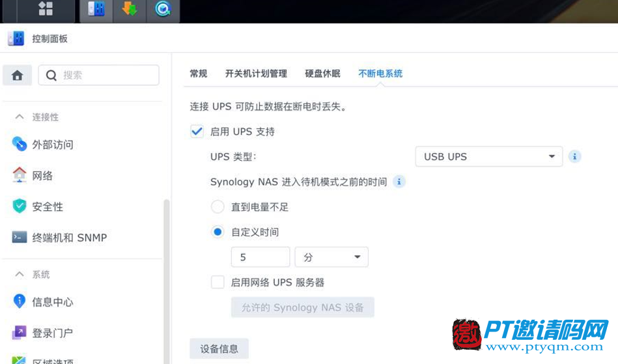Click the search magnifier icon
This screenshot has height=364, width=618.
pyautogui.click(x=51, y=75)
